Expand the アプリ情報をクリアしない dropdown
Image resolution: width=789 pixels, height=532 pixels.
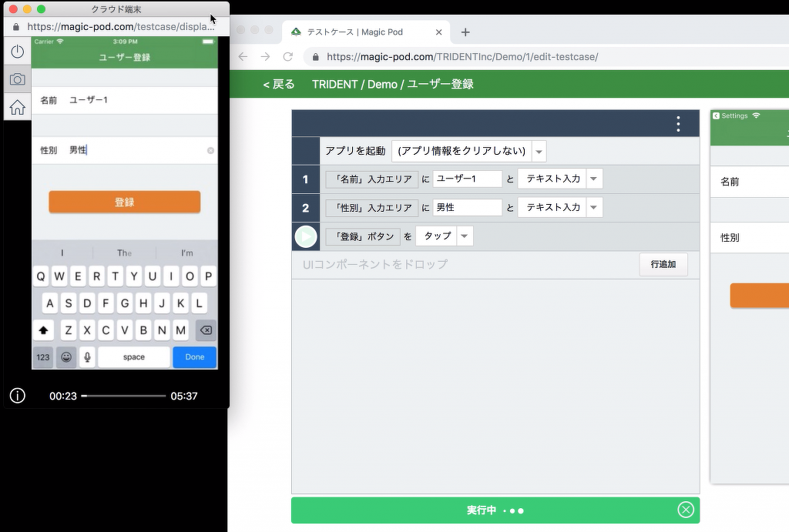click(x=539, y=152)
